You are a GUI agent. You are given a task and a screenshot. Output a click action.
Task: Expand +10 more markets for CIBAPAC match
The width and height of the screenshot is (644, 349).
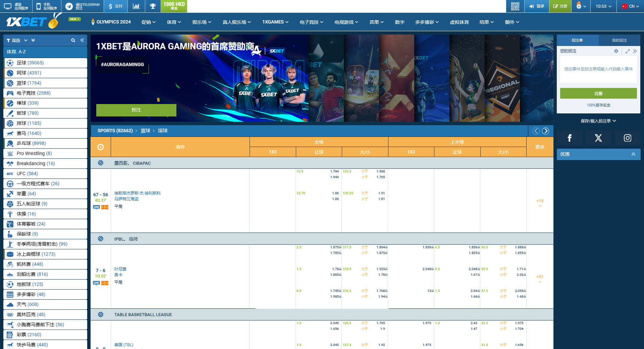coord(540,203)
